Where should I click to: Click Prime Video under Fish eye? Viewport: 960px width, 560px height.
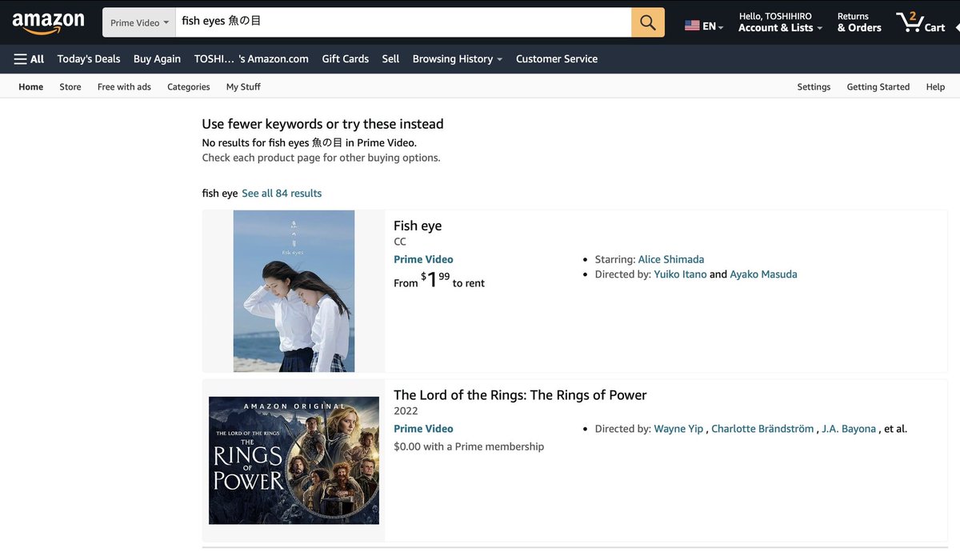(x=423, y=259)
